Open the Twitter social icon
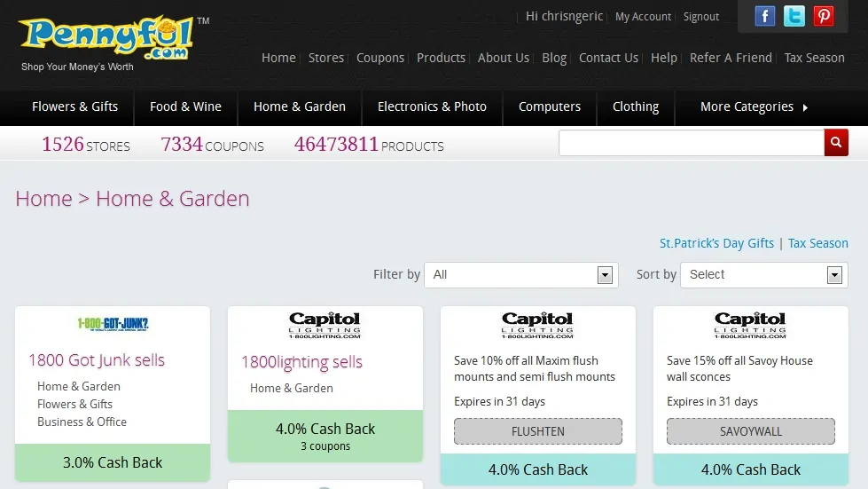The height and width of the screenshot is (489, 868). click(x=794, y=15)
